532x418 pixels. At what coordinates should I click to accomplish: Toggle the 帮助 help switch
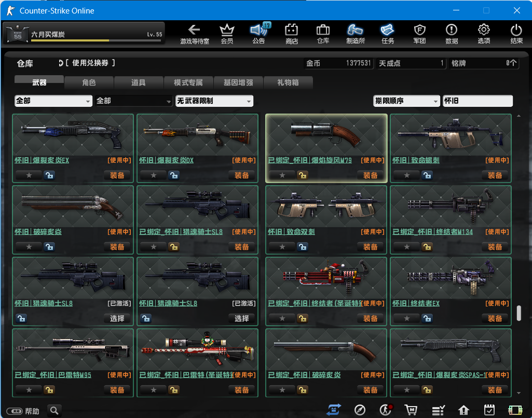15,411
